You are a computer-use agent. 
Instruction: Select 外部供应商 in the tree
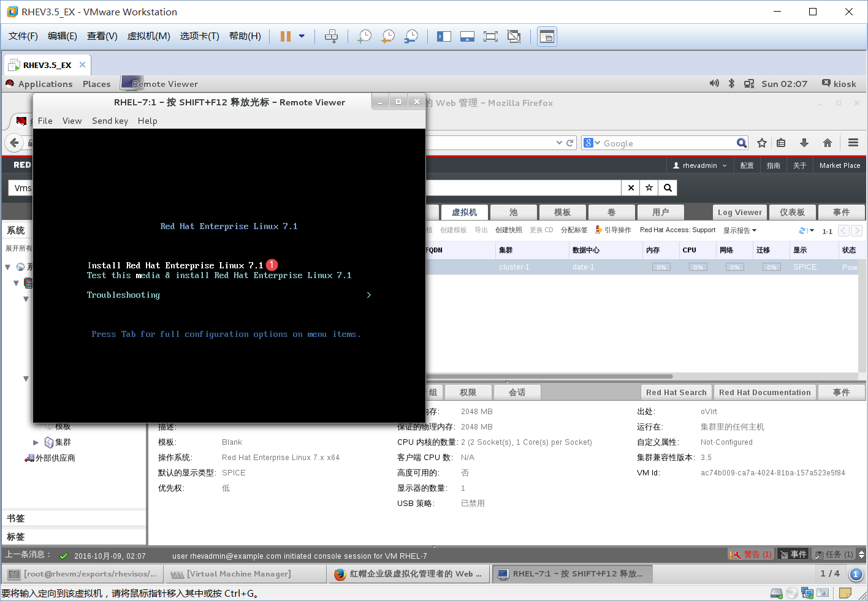(55, 458)
